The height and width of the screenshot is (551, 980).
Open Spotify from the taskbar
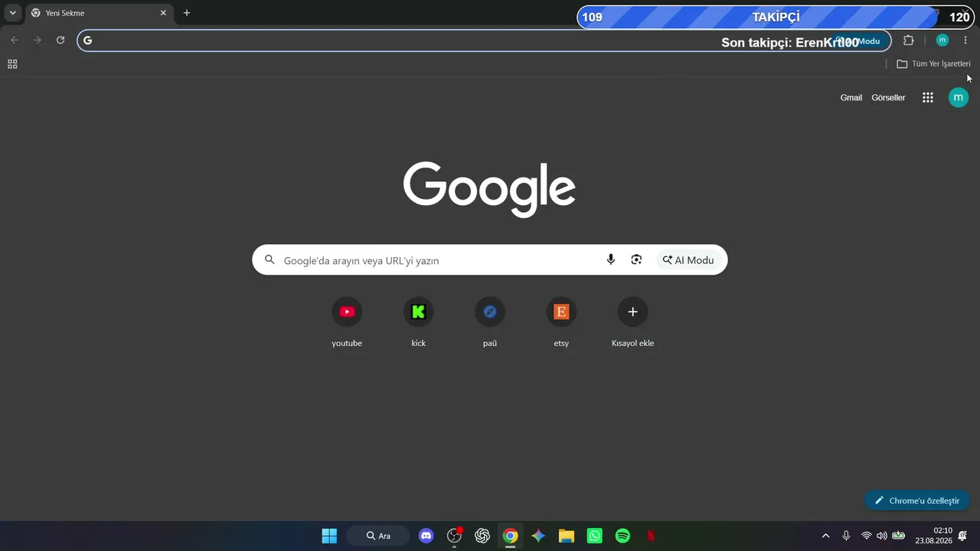click(622, 536)
